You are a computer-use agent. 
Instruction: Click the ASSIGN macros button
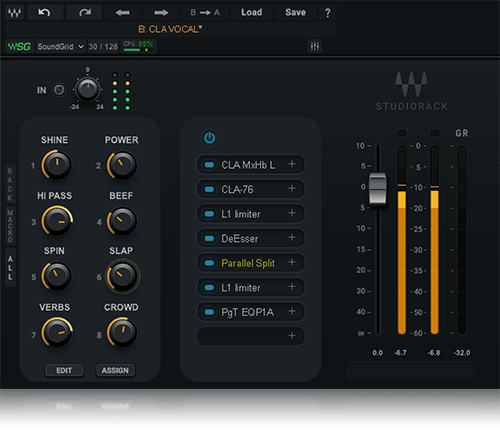pos(115,370)
